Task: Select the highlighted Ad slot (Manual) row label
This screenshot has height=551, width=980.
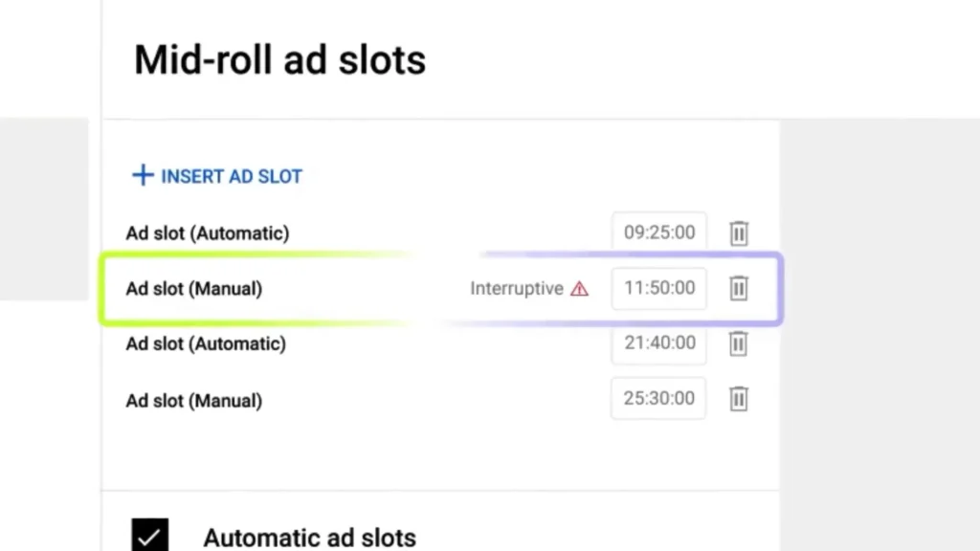Action: pyautogui.click(x=193, y=288)
